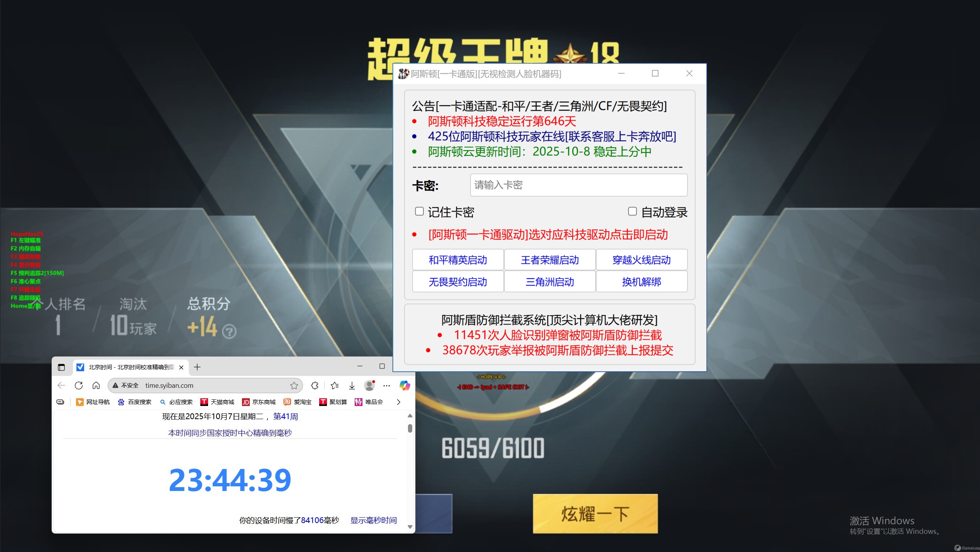The width and height of the screenshot is (980, 552).
Task: Open a new browser tab
Action: [x=197, y=367]
